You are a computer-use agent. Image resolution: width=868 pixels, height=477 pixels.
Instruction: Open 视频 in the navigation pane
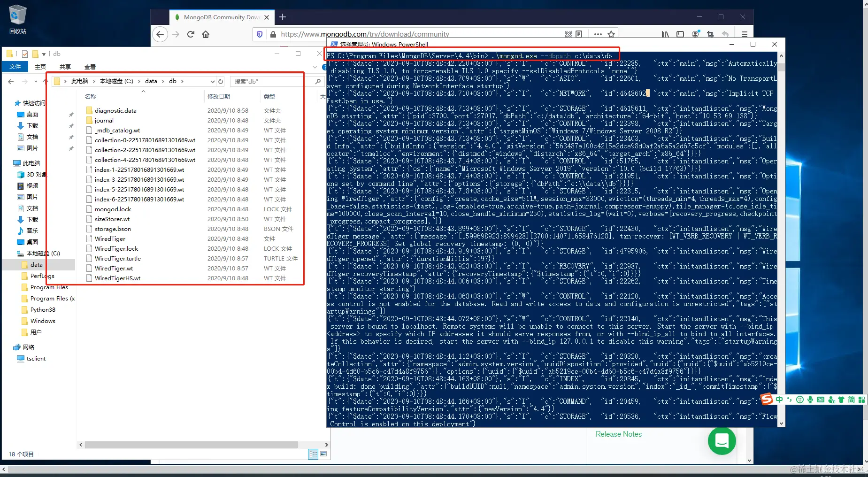coord(32,186)
